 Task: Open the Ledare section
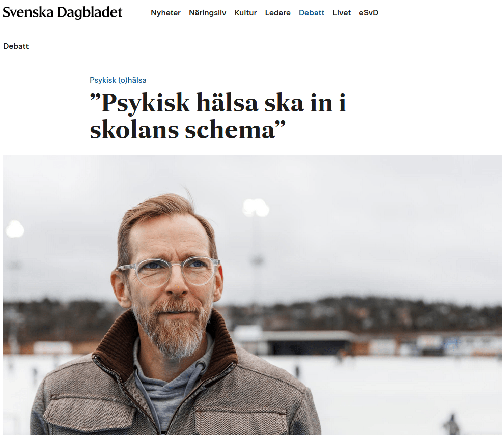click(x=278, y=13)
